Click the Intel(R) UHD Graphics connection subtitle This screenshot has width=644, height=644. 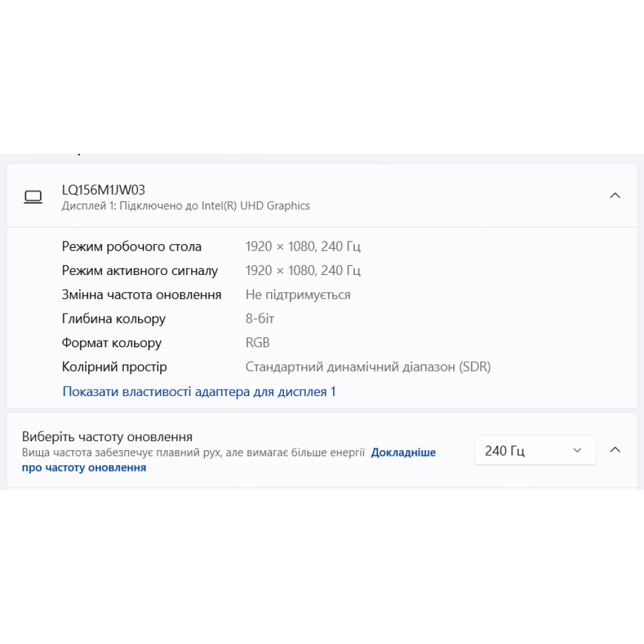coord(185,206)
